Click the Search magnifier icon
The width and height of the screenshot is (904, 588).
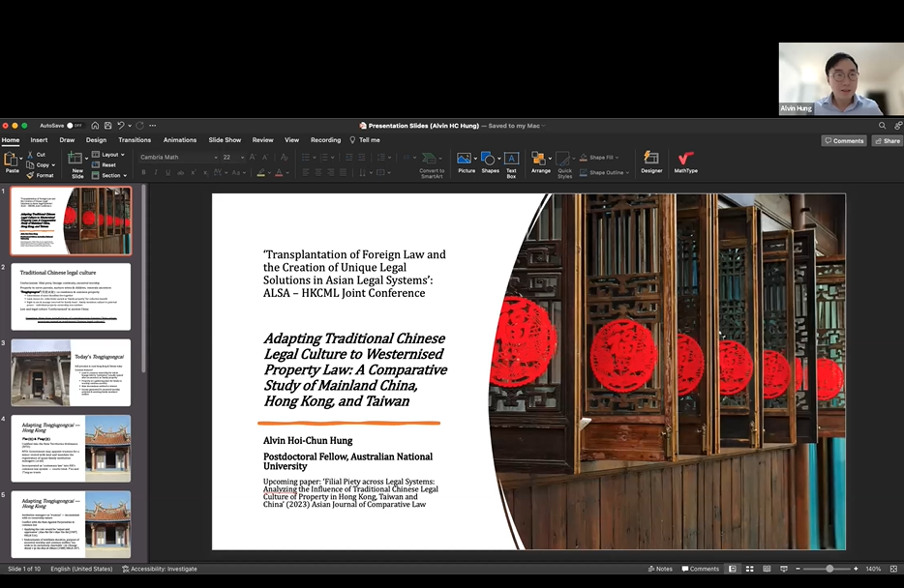(x=883, y=126)
